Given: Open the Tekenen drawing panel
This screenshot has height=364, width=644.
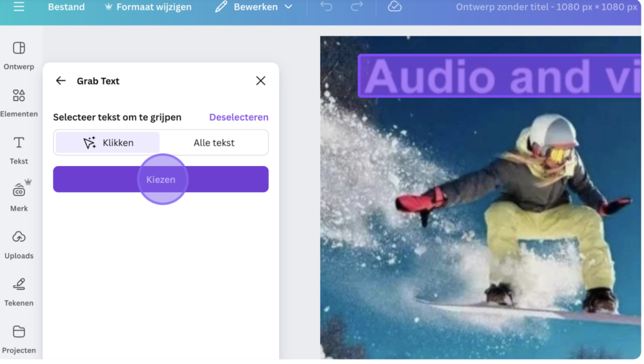Looking at the screenshot, I should 19,292.
